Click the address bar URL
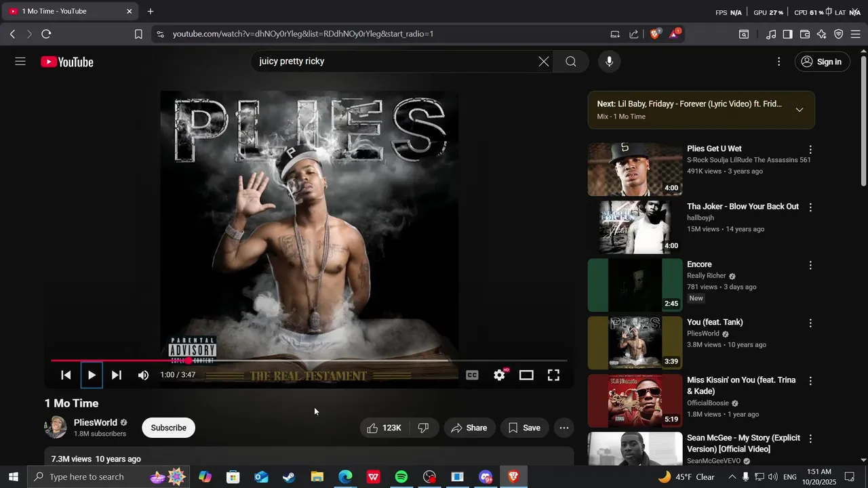 (x=303, y=34)
